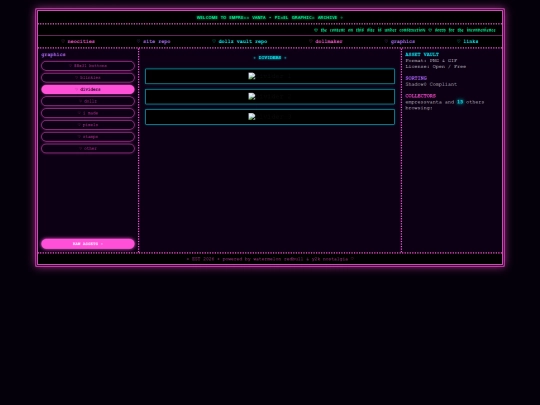Viewport: 540px width, 405px height.
Task: Click the SORTING heading
Action: point(416,78)
